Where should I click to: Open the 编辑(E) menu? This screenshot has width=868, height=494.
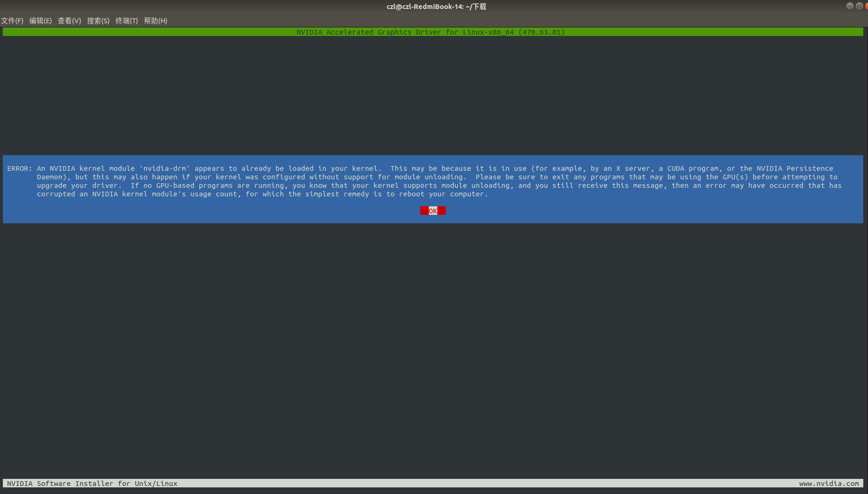[40, 21]
